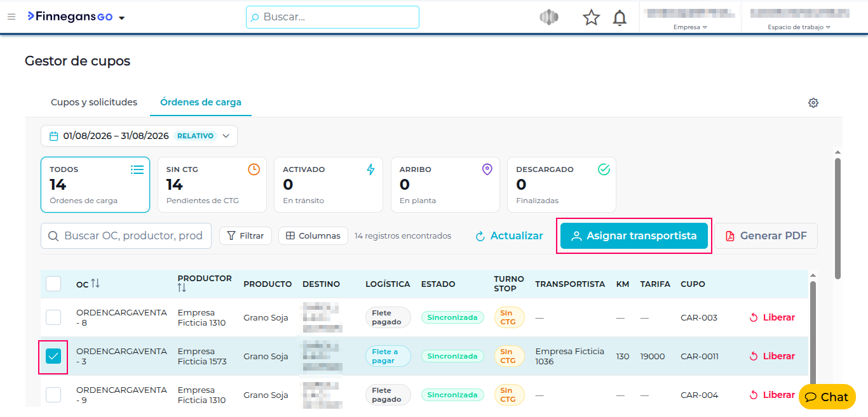
Task: Click the LOGÍSTICA column header
Action: click(388, 284)
